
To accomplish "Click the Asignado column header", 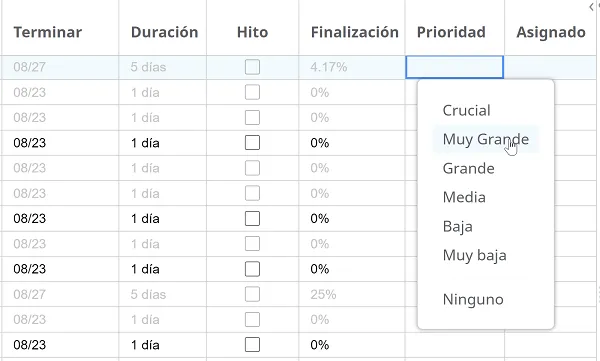I will (551, 32).
